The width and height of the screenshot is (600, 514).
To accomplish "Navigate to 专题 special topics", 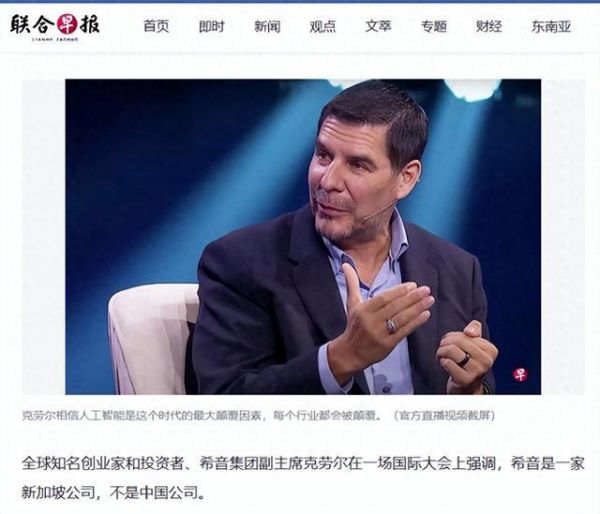I will 434,26.
